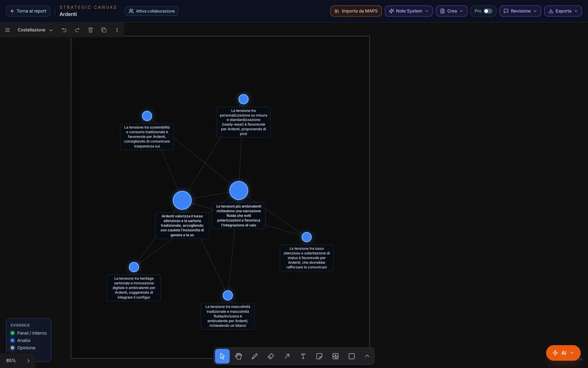The width and height of the screenshot is (588, 368).
Task: Select node above 'heritage sartoriale e innovazione' label
Action: [x=134, y=267]
